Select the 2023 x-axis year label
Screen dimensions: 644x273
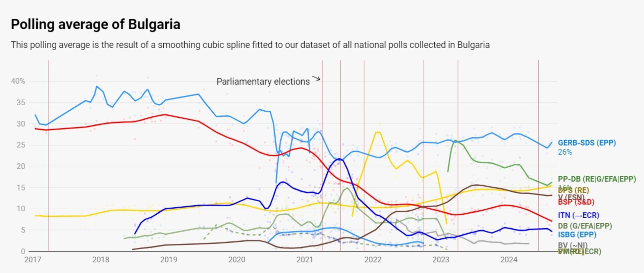point(440,260)
